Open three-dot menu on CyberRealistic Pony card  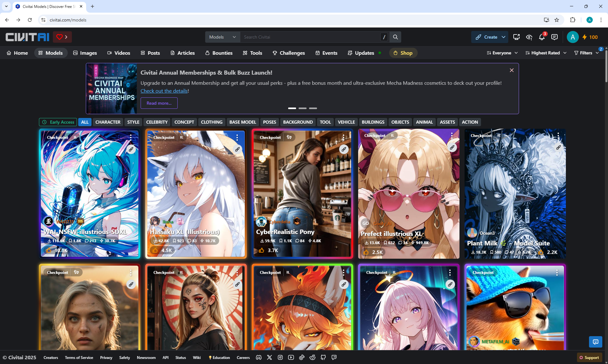pyautogui.click(x=344, y=137)
